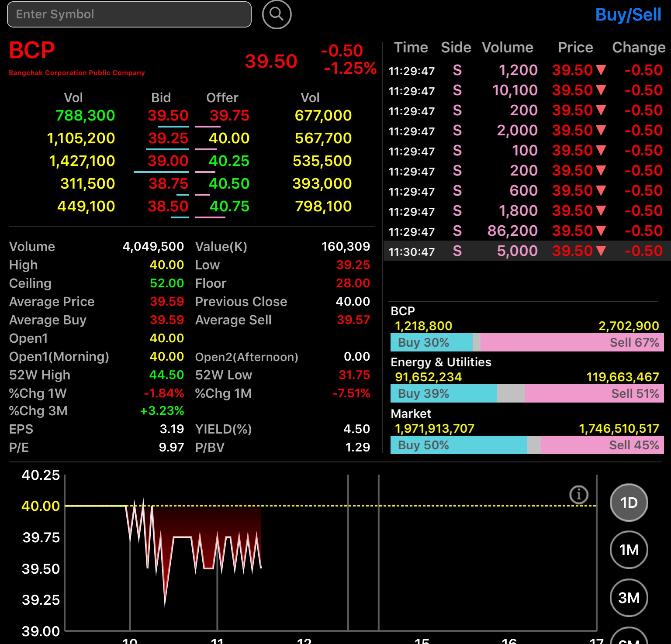Image resolution: width=671 pixels, height=644 pixels.
Task: Click P/BV value 1.29
Action: coord(357,447)
